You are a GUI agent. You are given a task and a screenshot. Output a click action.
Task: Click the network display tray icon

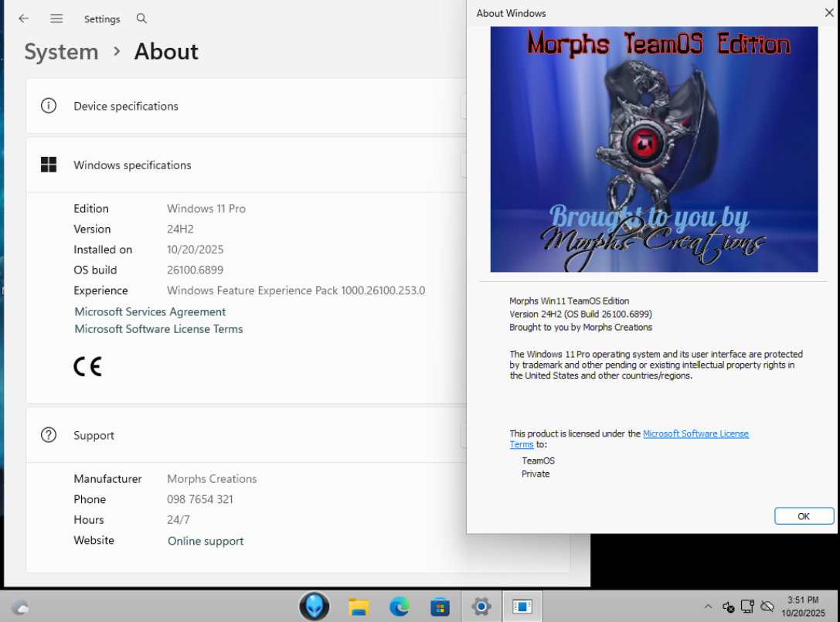(747, 607)
